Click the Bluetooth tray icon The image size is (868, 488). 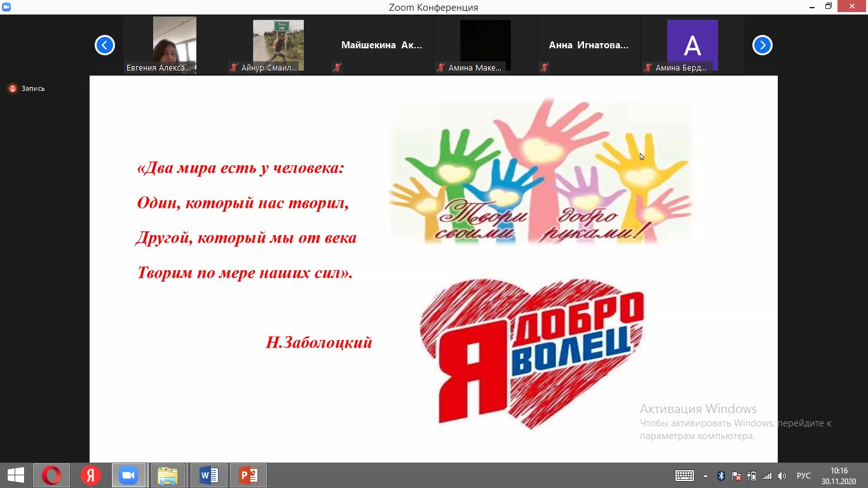coord(721,476)
